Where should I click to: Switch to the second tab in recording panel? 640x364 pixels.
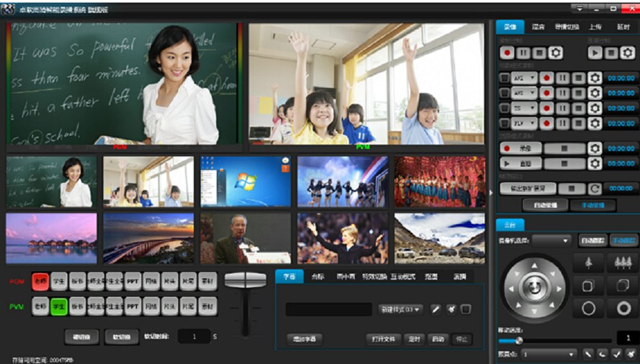click(x=538, y=27)
